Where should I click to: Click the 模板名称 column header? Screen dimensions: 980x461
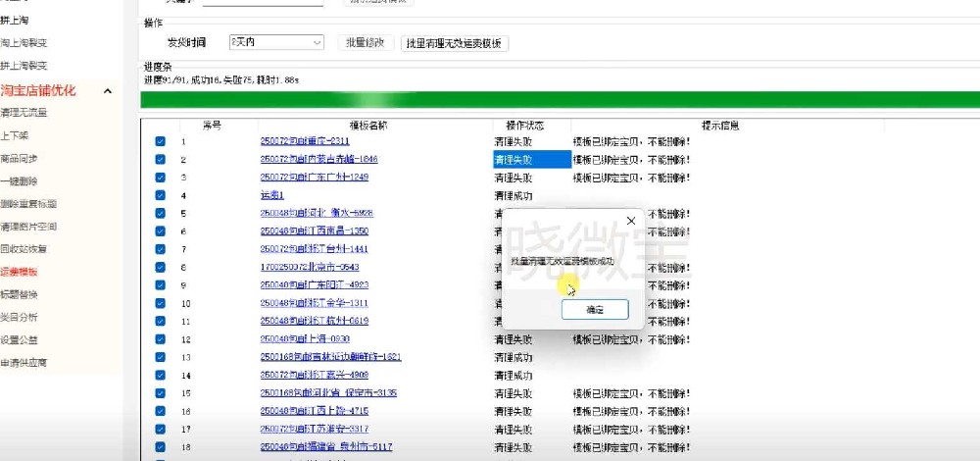point(368,126)
